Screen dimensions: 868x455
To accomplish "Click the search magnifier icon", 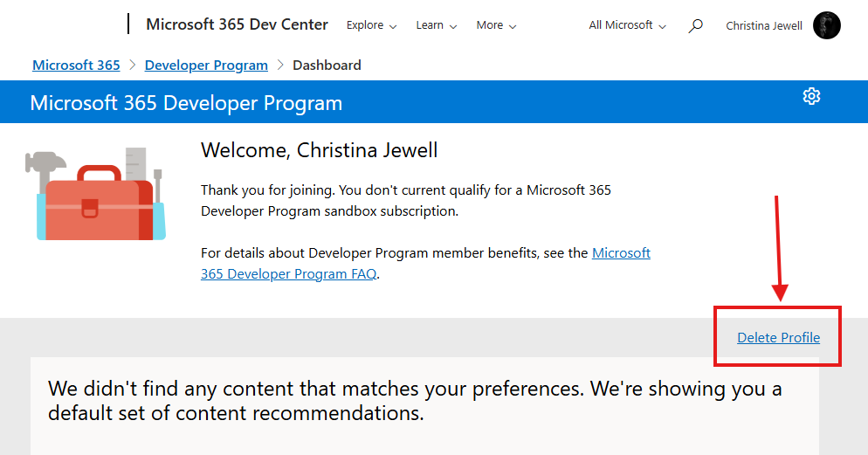I will click(695, 25).
